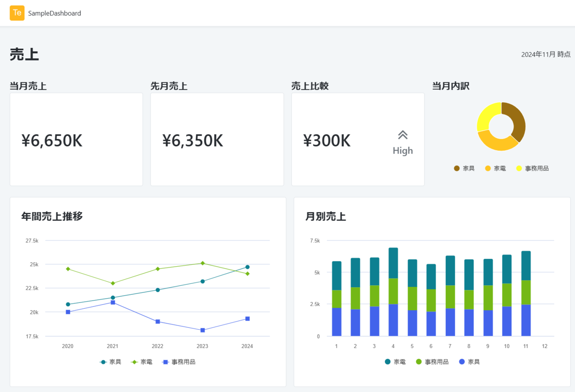575x392 pixels.
Task: Toggle 家具 series in the line chart legend
Action: click(x=110, y=362)
